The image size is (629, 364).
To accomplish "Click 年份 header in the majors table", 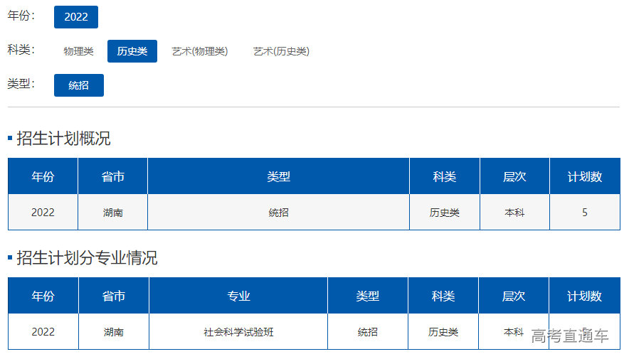I will point(43,296).
